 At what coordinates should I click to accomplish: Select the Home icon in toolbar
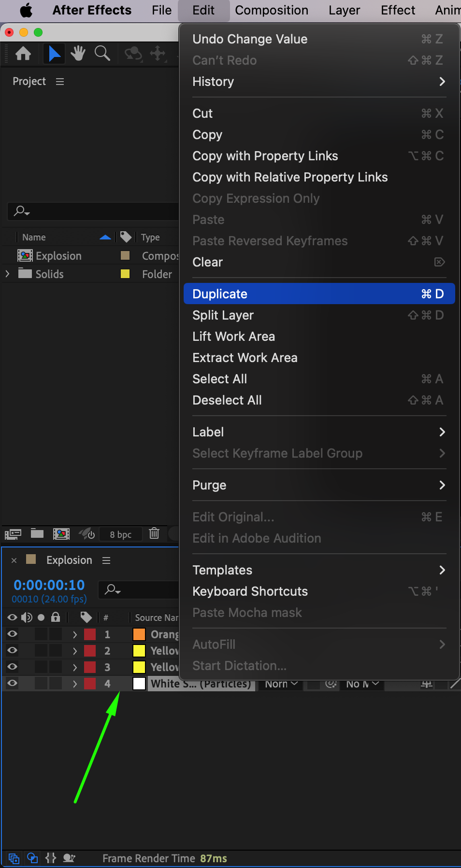pyautogui.click(x=23, y=54)
